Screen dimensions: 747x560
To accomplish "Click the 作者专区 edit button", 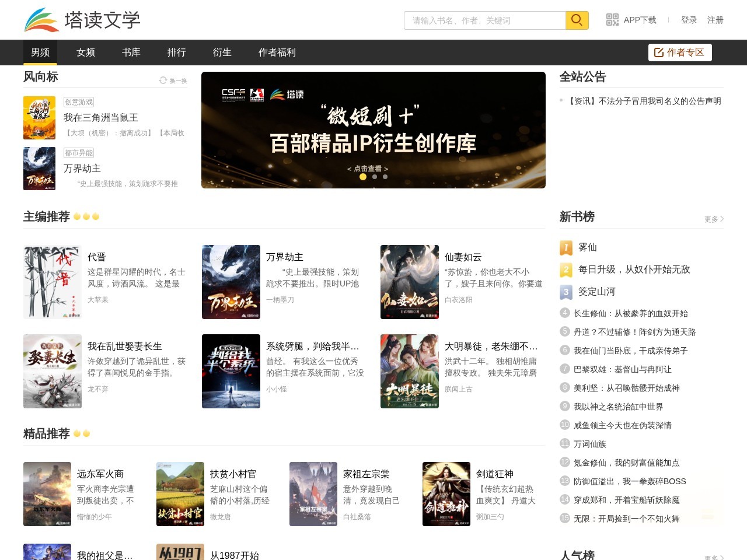I will pyautogui.click(x=680, y=52).
